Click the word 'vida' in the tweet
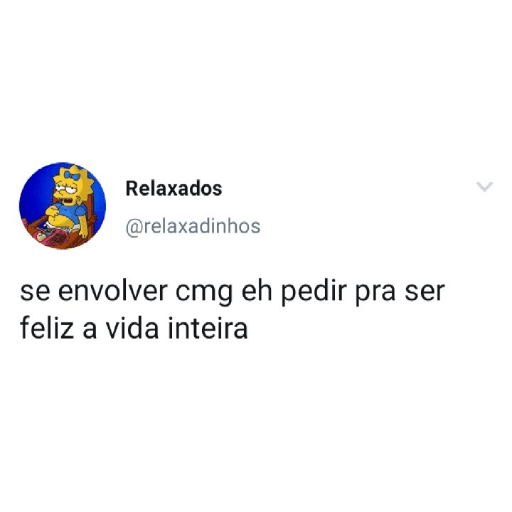This screenshot has width=512, height=512. click(132, 328)
